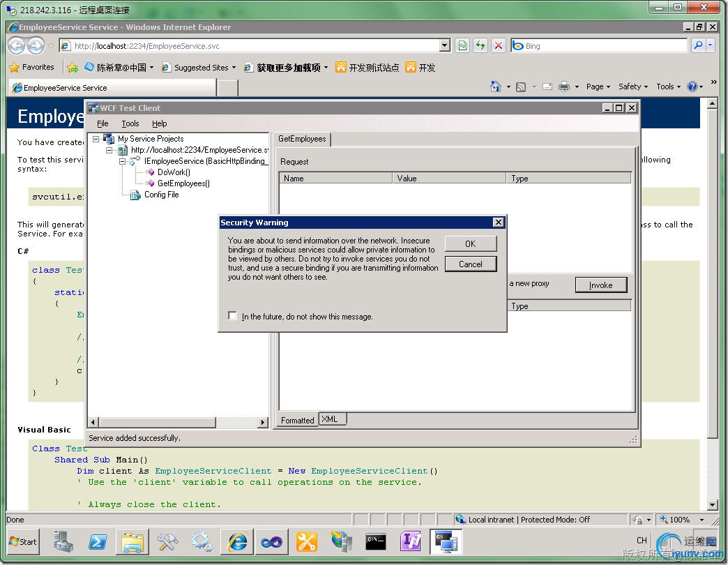The width and height of the screenshot is (728, 565).
Task: Open Command Prompt from the taskbar
Action: pyautogui.click(x=376, y=541)
